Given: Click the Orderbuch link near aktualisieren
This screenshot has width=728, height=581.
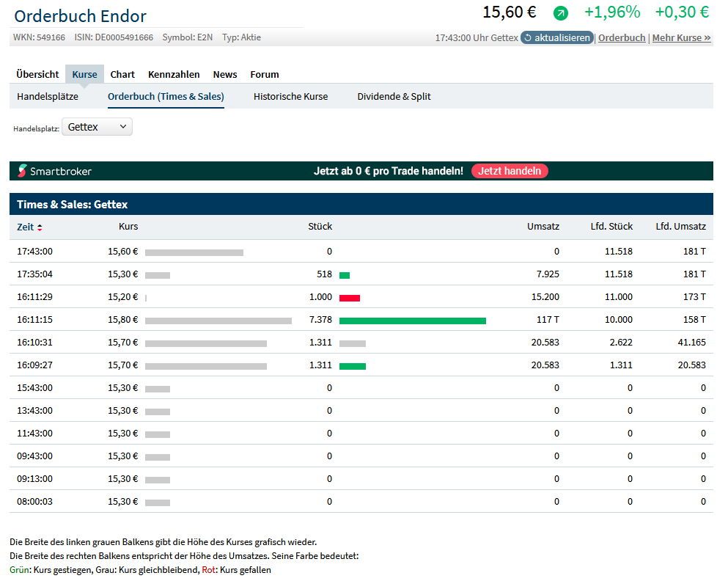Looking at the screenshot, I should coord(622,37).
